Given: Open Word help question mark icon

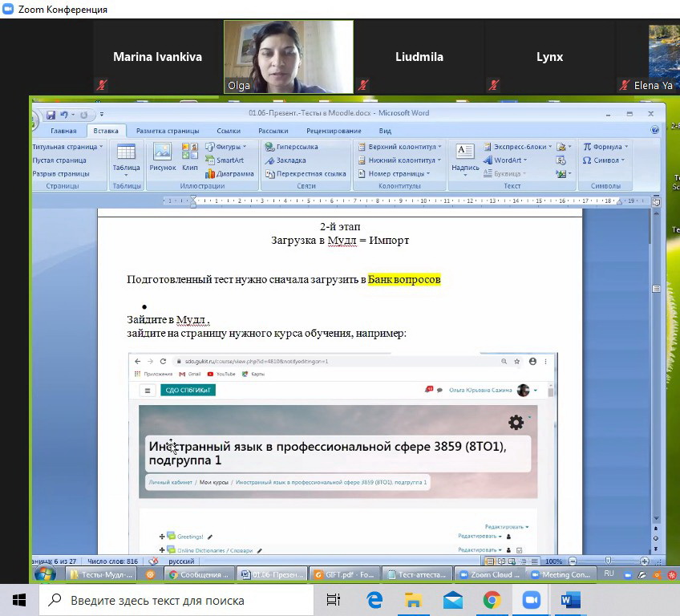Looking at the screenshot, I should click(655, 130).
